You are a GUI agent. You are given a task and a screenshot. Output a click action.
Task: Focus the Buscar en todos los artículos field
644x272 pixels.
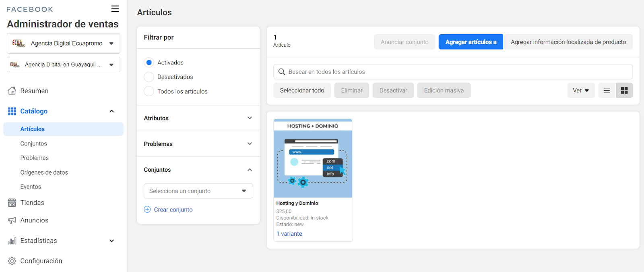453,72
